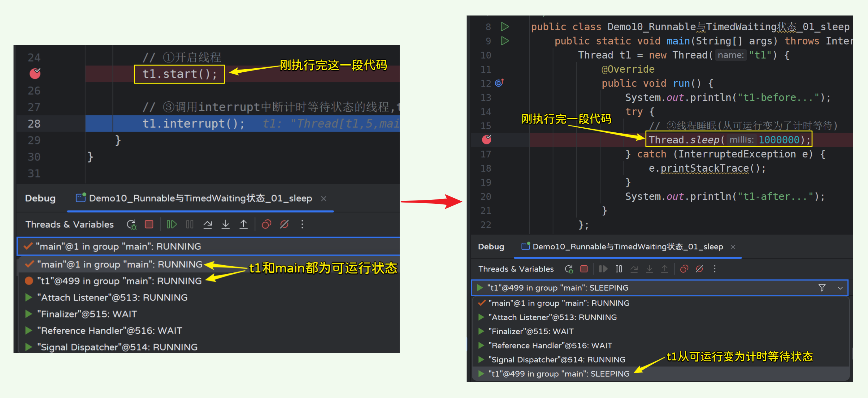Click Pause Program icon in right debug toolbar

click(x=619, y=269)
